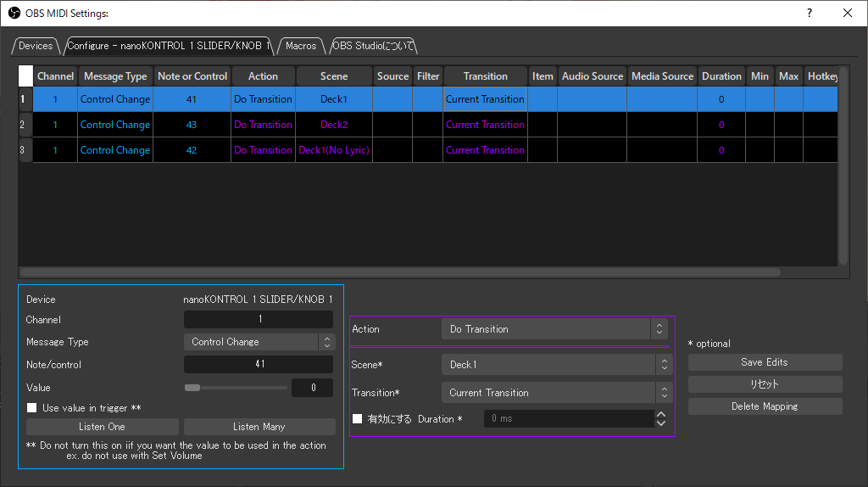Click the Note/control field showing 41
This screenshot has height=487, width=868.
point(259,364)
